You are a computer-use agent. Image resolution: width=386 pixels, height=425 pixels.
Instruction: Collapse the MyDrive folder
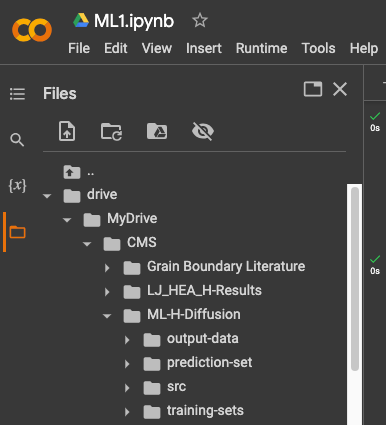tap(67, 220)
